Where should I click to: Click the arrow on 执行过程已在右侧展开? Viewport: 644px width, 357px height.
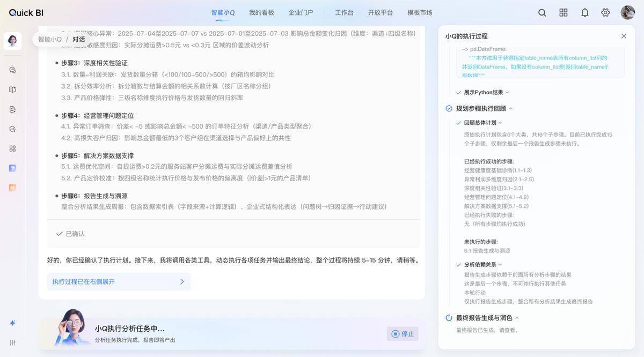[x=182, y=281]
